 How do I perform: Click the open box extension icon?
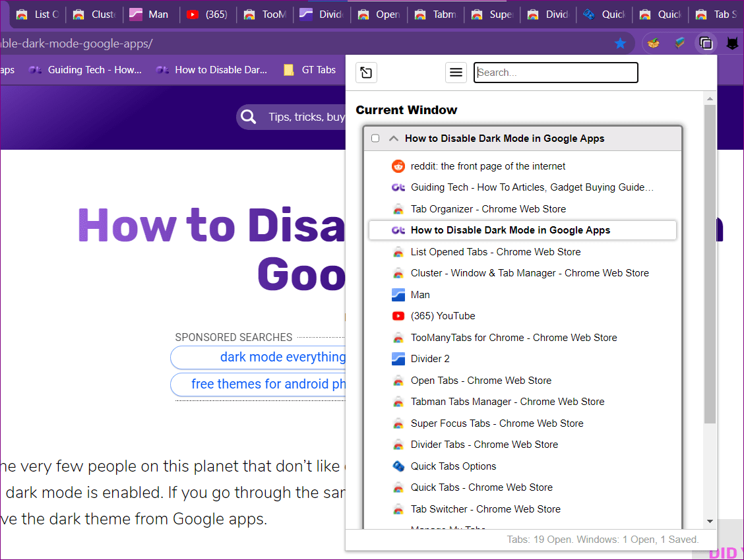654,44
